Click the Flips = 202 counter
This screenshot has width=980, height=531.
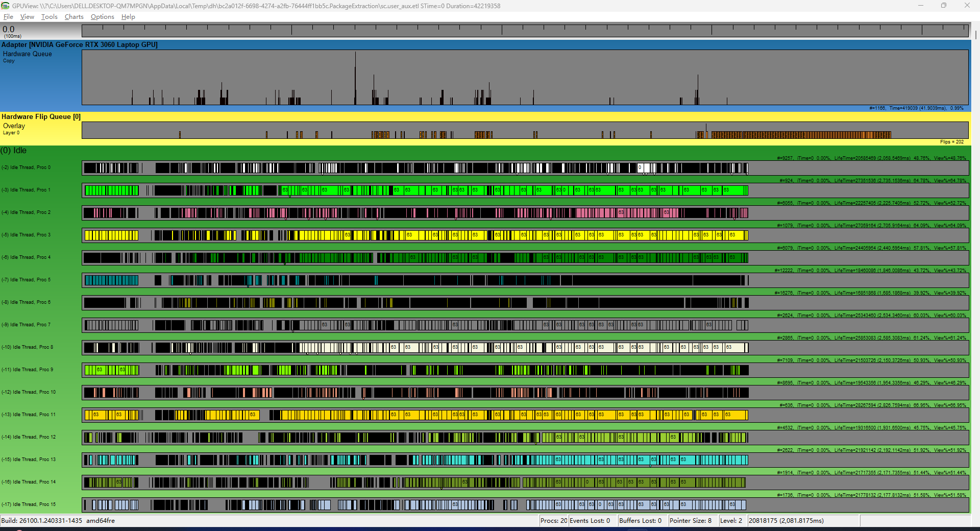coord(952,142)
